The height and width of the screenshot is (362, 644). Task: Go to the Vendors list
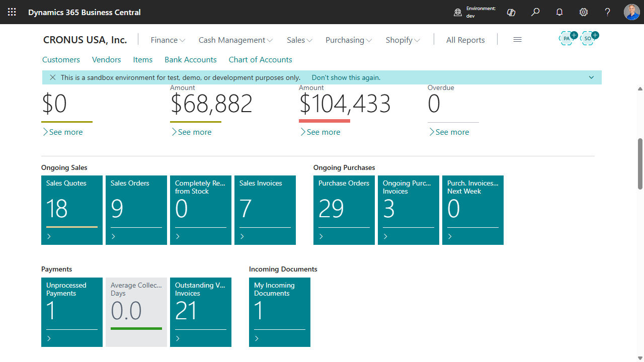(107, 60)
